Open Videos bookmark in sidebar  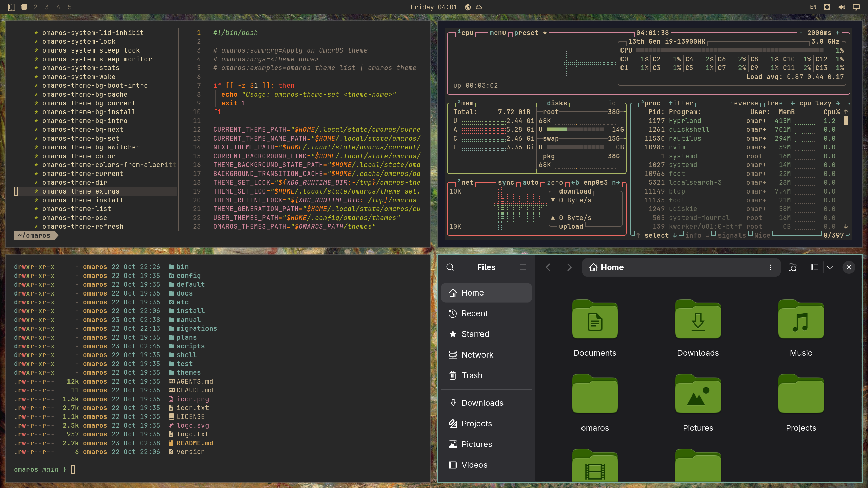[486, 465]
